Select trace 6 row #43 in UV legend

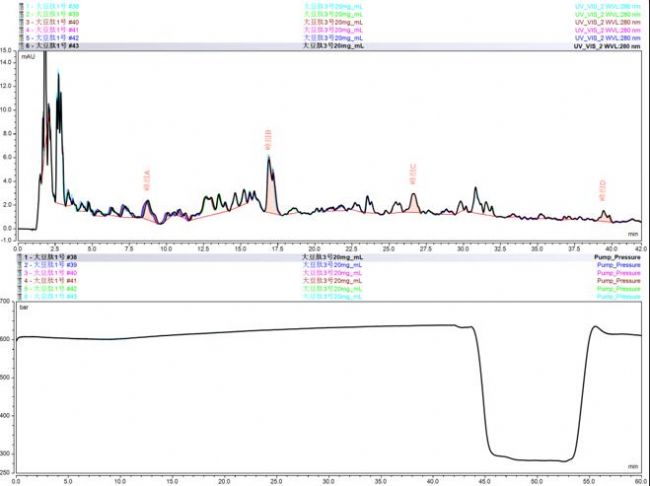pos(50,46)
